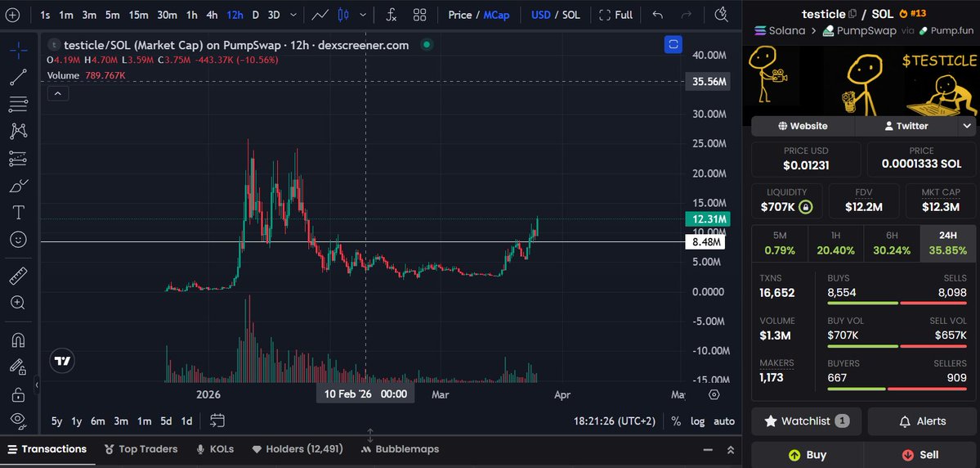Screen dimensions: 980x468
Task: Select the crosshair cursor tool
Action: (18, 49)
